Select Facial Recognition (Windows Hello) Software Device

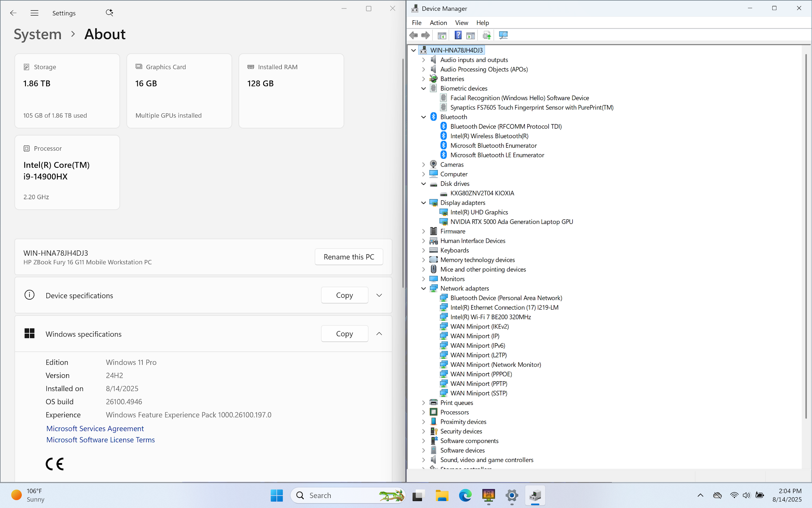520,98
